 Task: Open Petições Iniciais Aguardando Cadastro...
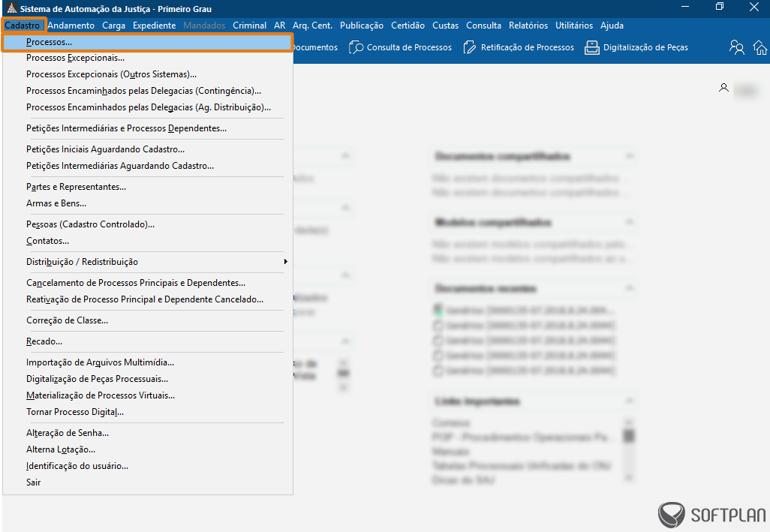tap(147, 149)
